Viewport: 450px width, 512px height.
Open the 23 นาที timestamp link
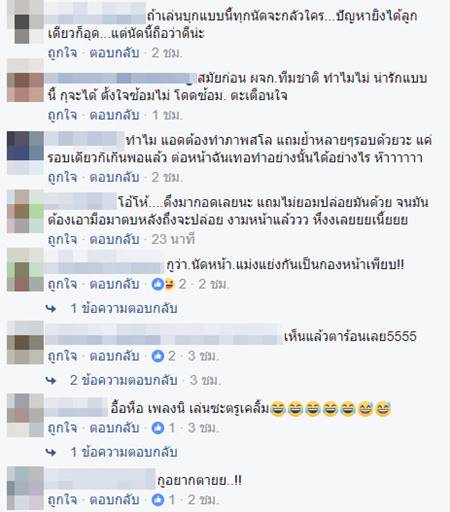click(173, 239)
